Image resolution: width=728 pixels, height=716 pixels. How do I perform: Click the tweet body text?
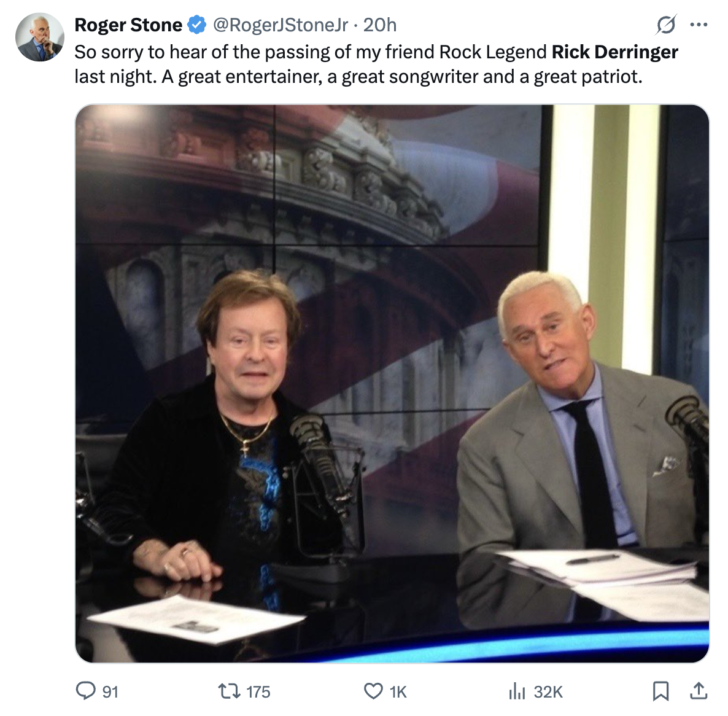click(376, 64)
